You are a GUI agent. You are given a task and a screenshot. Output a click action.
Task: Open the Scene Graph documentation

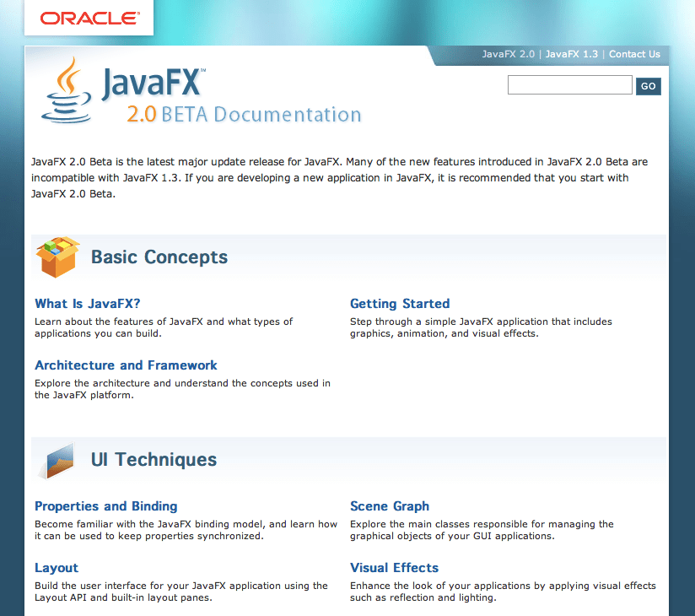point(390,505)
